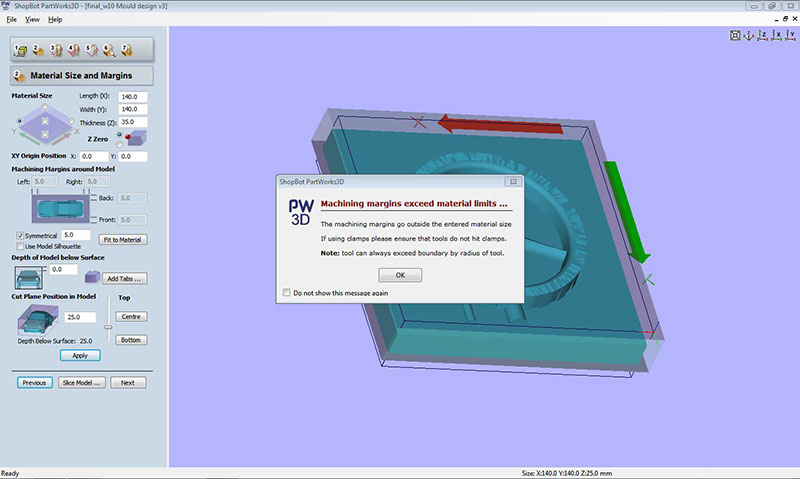
Task: Click the cut plane vertical slider handle
Action: [108, 327]
